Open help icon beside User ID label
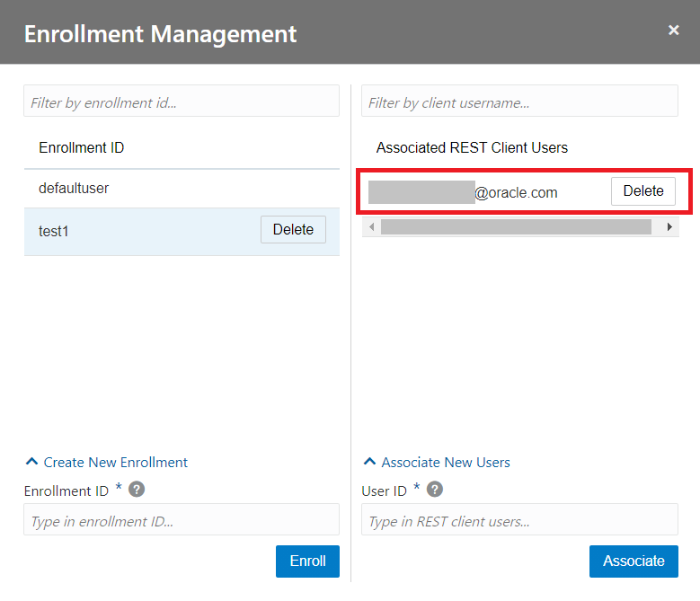Image resolution: width=700 pixels, height=601 pixels. pos(435,490)
